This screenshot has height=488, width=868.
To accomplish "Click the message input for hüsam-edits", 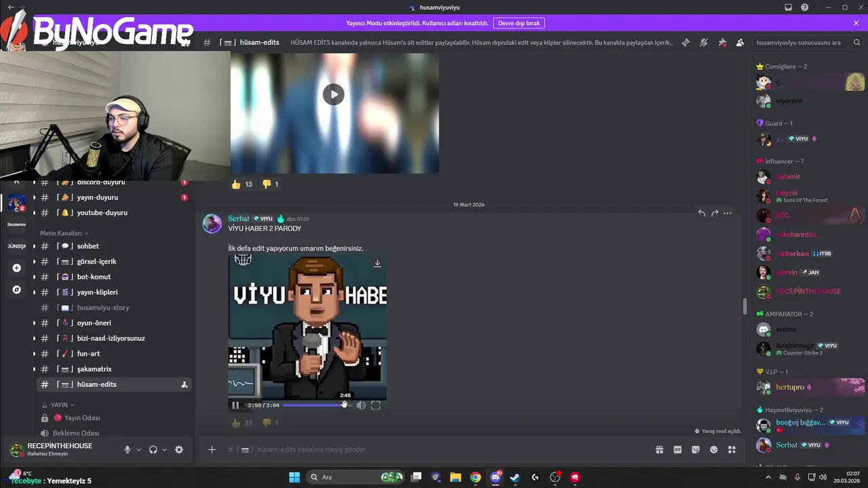I will pos(434,449).
